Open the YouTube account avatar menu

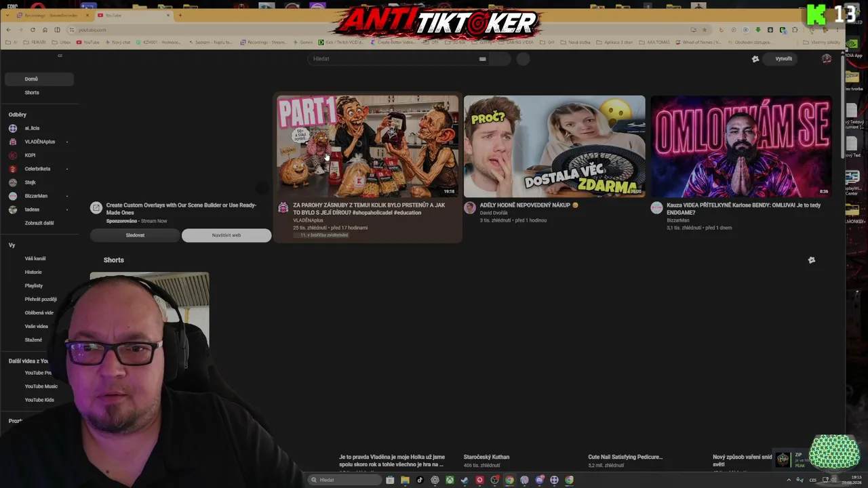click(x=827, y=59)
